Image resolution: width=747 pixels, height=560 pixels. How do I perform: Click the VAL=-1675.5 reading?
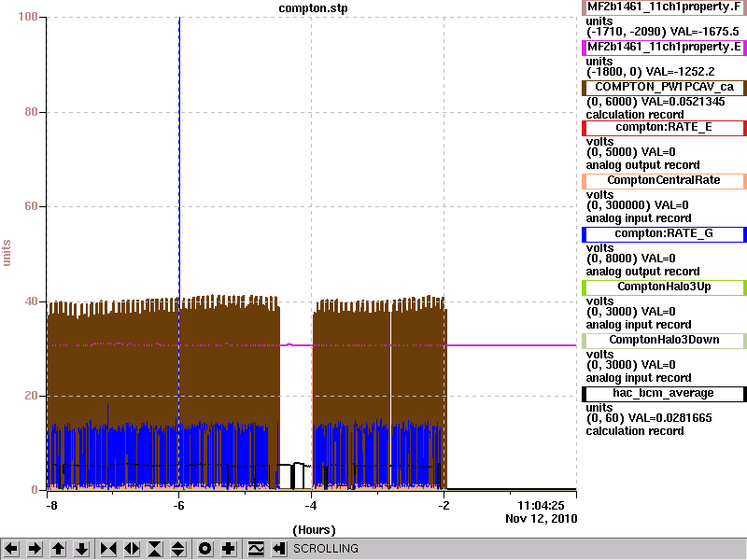click(x=705, y=32)
